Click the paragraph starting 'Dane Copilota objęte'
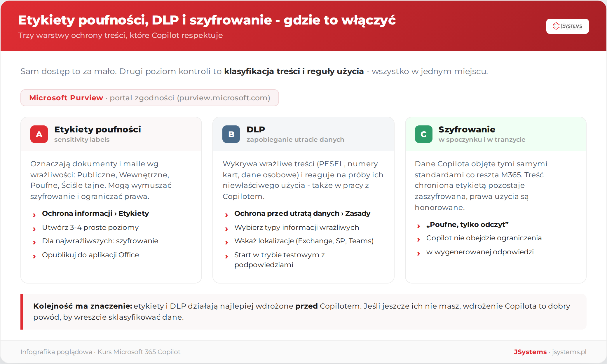 pyautogui.click(x=481, y=185)
